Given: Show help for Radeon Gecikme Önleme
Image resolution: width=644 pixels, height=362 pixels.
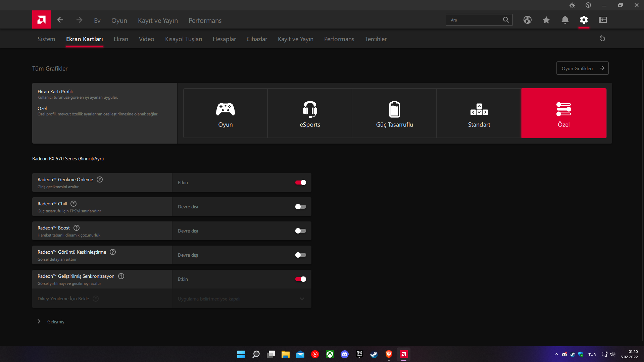Looking at the screenshot, I should click(x=100, y=179).
